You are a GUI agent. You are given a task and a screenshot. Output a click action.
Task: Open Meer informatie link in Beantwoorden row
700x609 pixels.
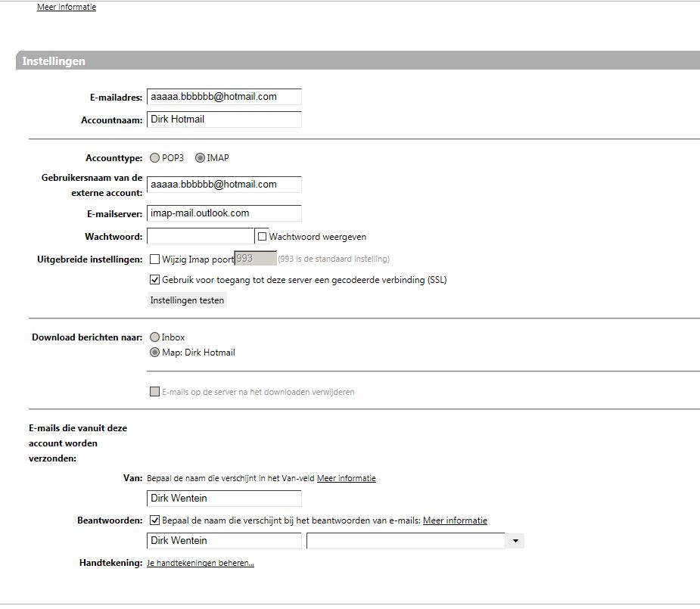455,520
